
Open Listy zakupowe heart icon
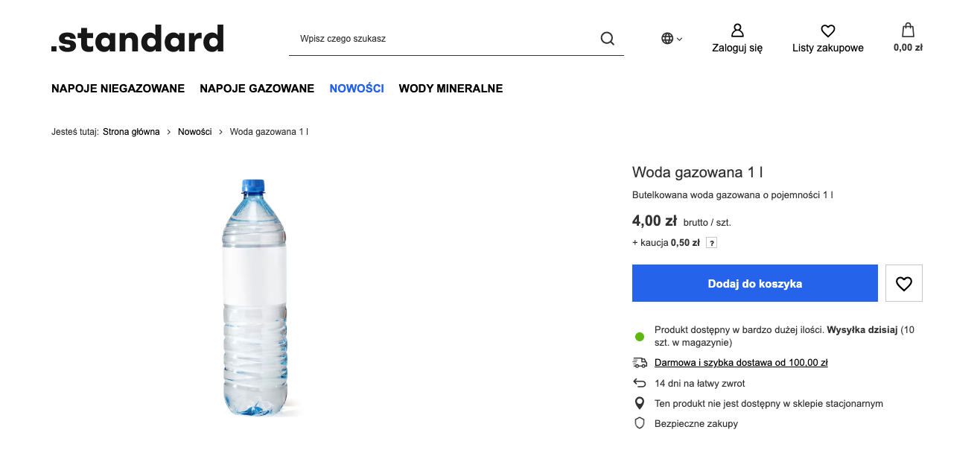click(x=827, y=31)
